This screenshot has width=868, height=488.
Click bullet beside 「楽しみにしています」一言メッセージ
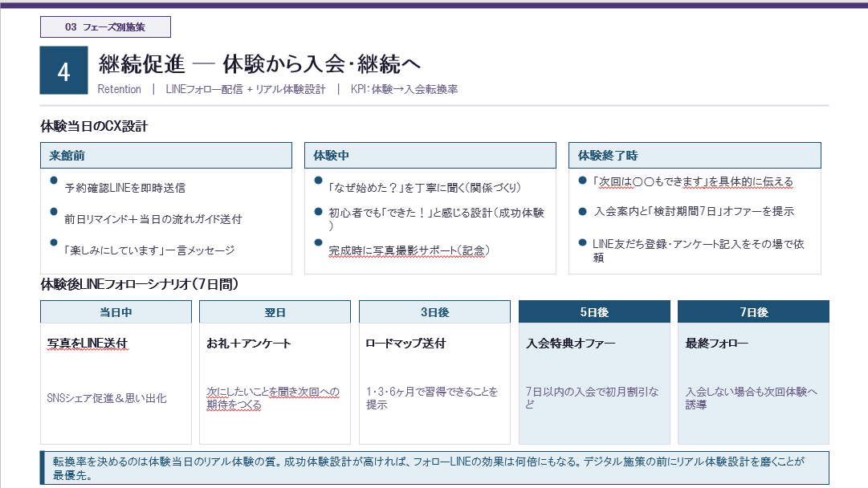click(x=52, y=241)
